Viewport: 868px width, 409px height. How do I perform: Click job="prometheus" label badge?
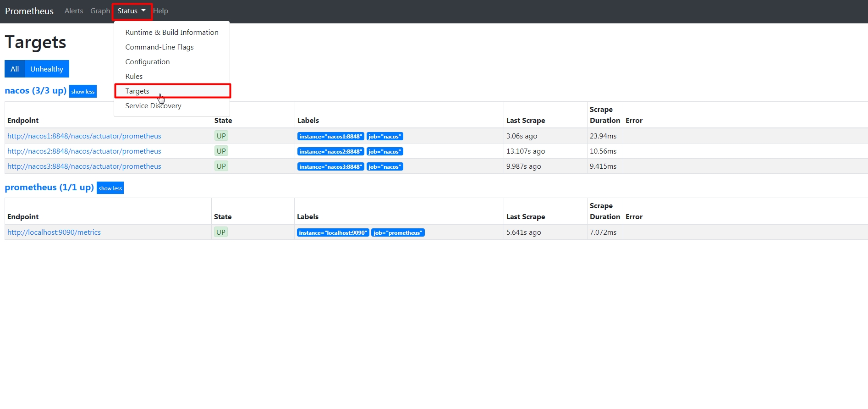(398, 232)
